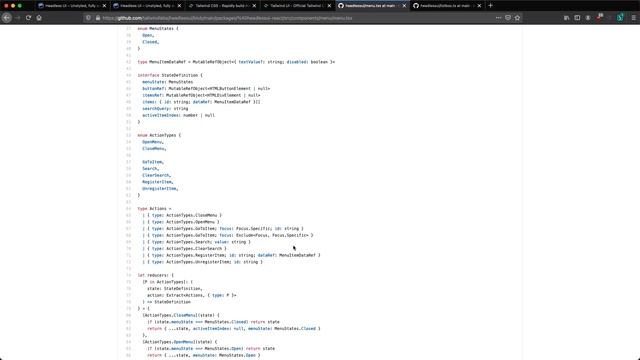Bookmark this page with the star

pyautogui.click(x=518, y=18)
